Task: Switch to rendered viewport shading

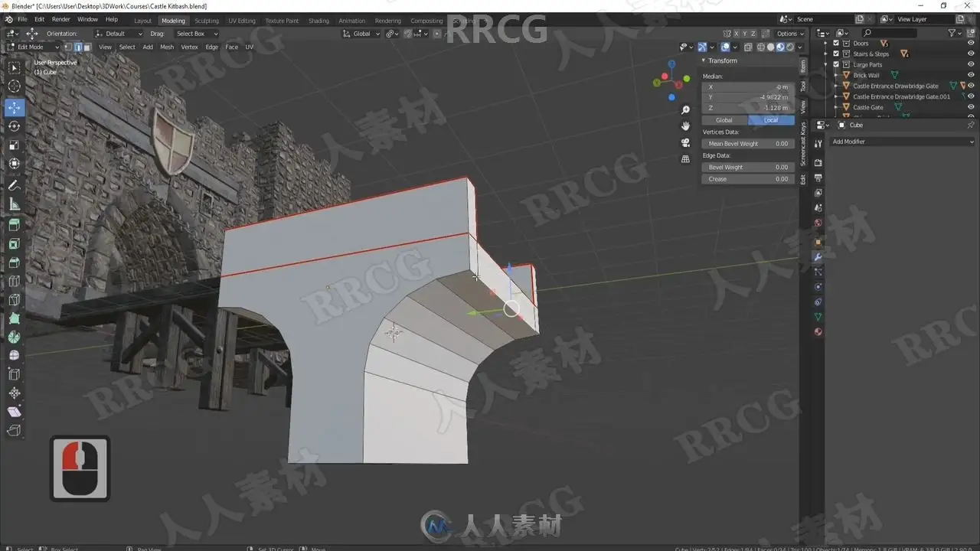Action: (790, 47)
